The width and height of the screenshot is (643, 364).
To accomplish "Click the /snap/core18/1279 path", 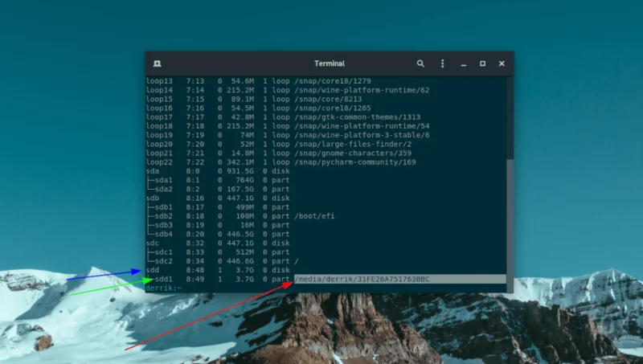I will click(x=333, y=81).
